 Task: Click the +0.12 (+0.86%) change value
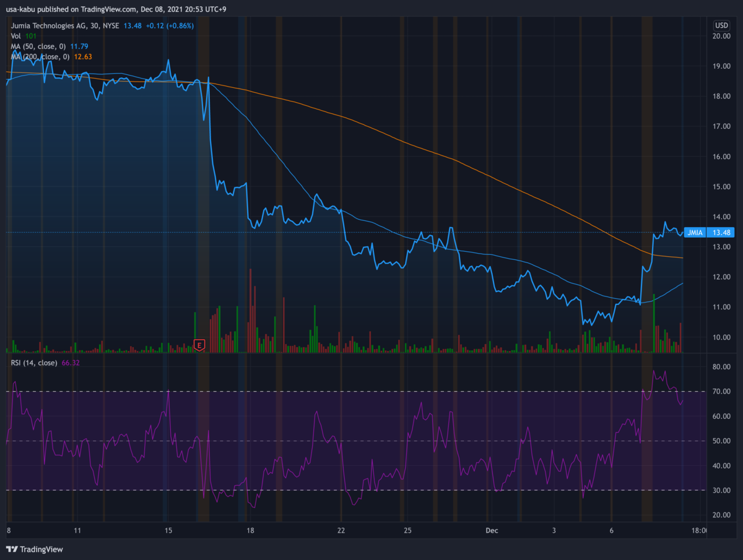click(169, 25)
